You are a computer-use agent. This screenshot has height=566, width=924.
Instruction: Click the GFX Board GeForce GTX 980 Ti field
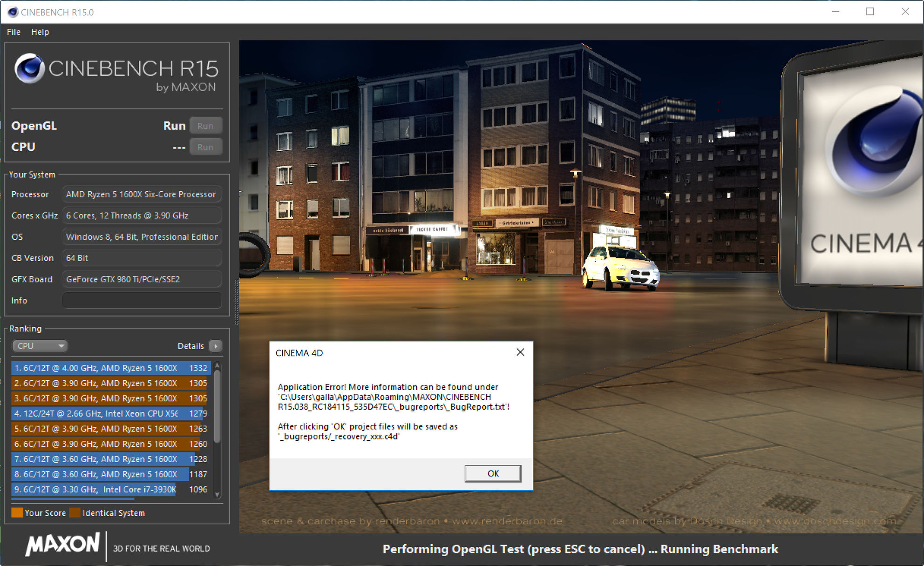tap(142, 279)
